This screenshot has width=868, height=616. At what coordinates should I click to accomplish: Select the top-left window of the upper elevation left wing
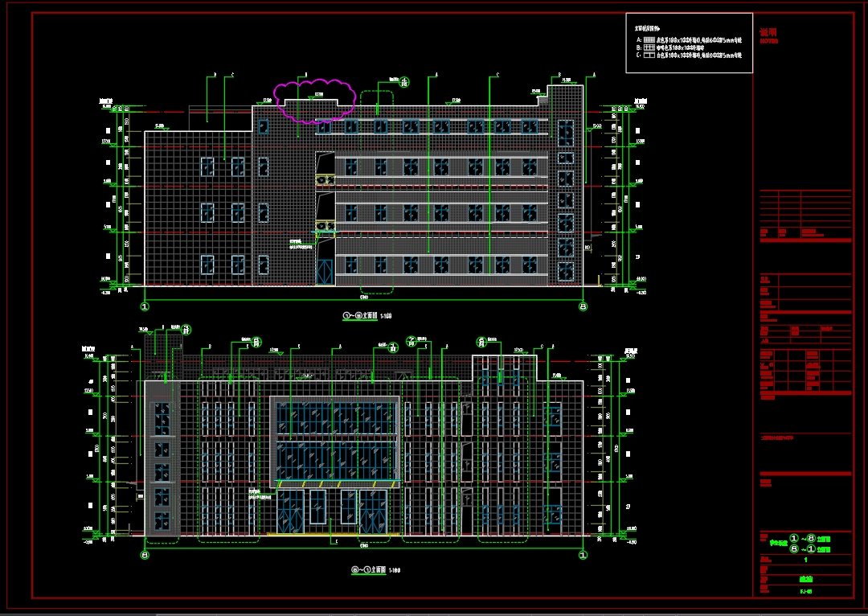tap(207, 166)
